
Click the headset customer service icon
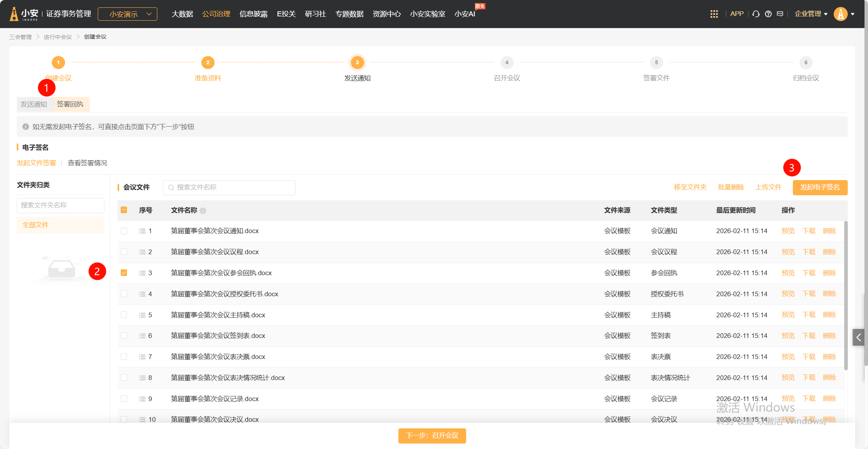756,14
